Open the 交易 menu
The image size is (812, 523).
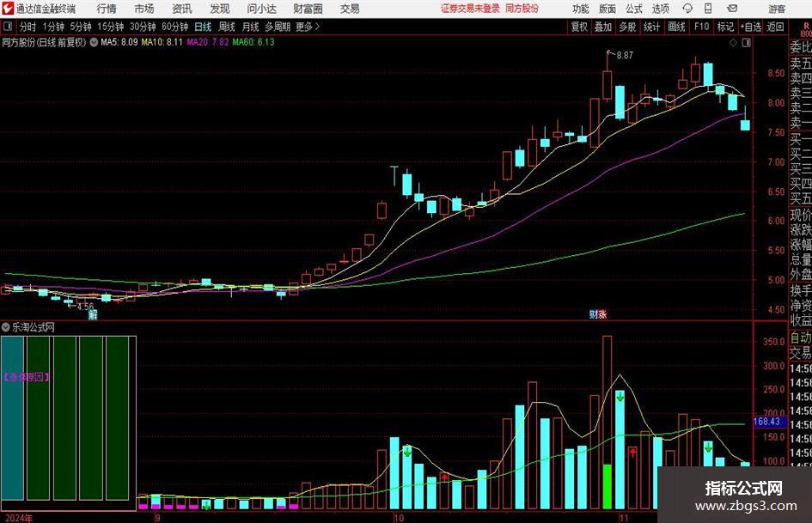tap(350, 9)
